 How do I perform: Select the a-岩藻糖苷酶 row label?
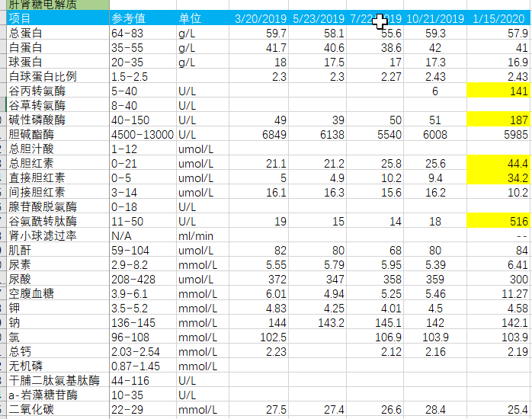(x=43, y=395)
